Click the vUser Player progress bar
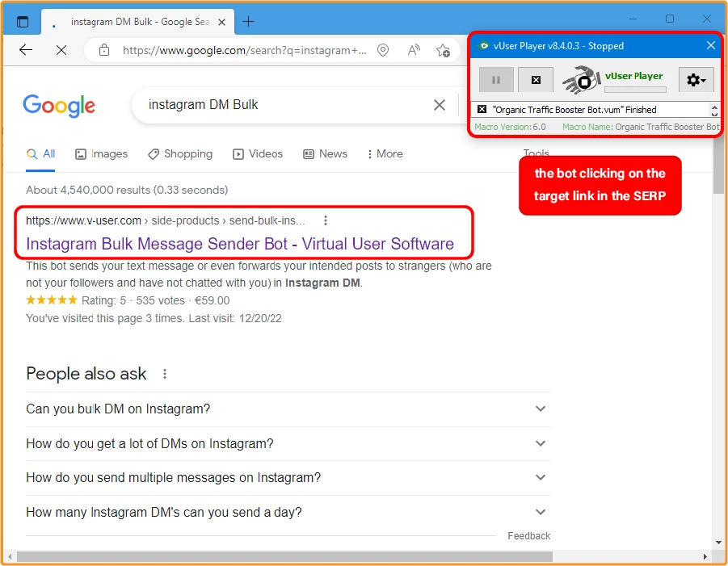Screen dimensions: 728x566 coord(635,90)
